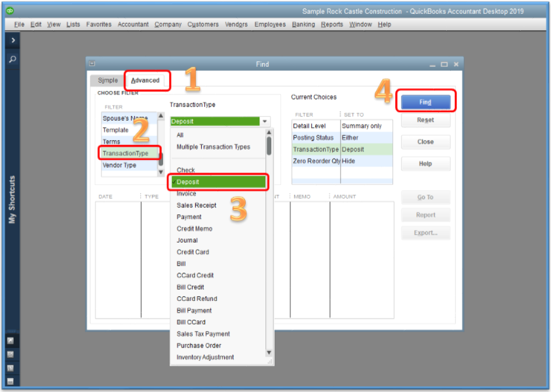
Task: Click the dropdown list's up scroll arrow
Action: (269, 132)
